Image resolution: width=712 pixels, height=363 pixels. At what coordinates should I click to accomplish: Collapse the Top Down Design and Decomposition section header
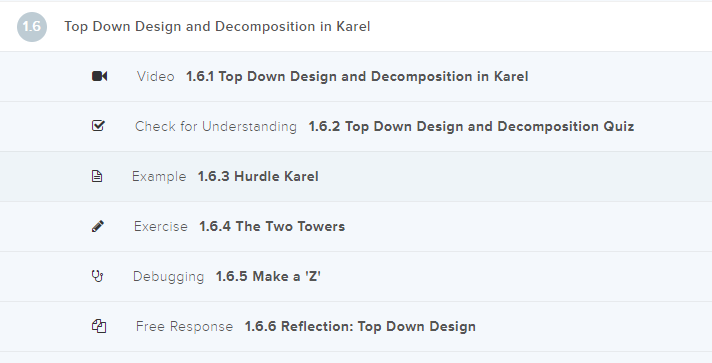click(356, 26)
